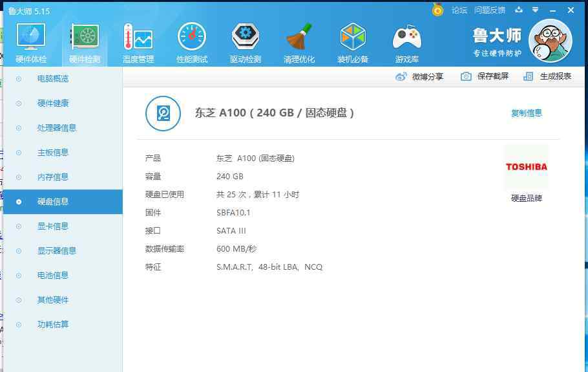The width and height of the screenshot is (588, 372).
Task: Open 论坛 link in title bar
Action: 459,10
